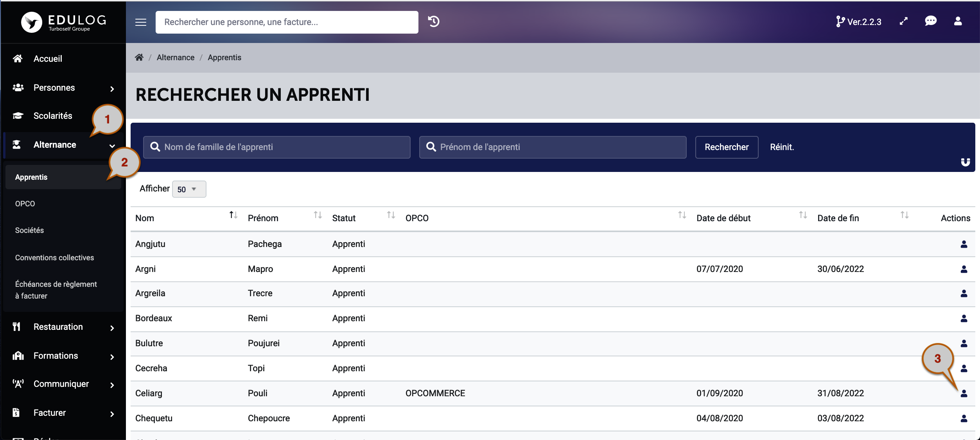Toggle the hamburger sidebar menu
The height and width of the screenshot is (440, 980).
click(x=141, y=22)
